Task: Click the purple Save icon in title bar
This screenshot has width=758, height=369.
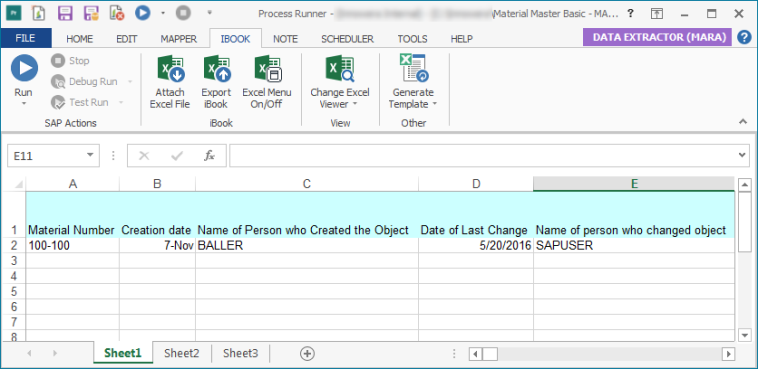Action: tap(65, 13)
